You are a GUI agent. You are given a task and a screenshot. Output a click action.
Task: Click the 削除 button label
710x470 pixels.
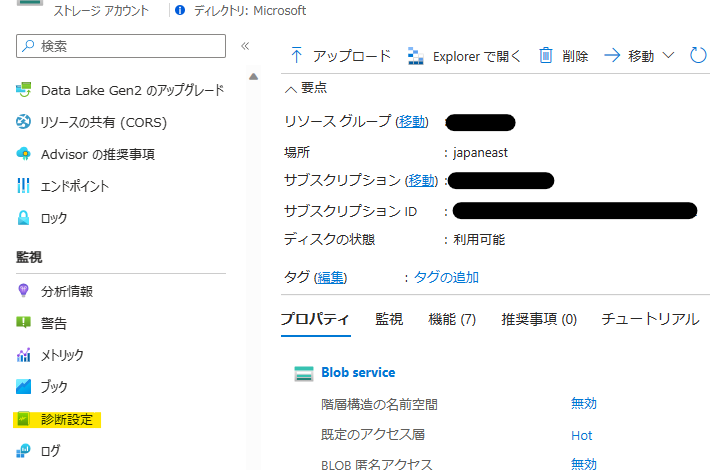point(575,56)
